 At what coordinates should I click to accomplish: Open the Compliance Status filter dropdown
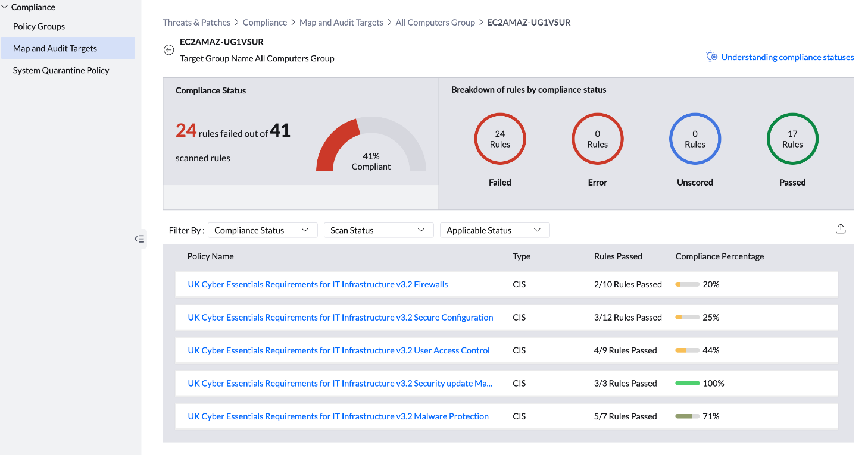pyautogui.click(x=262, y=230)
